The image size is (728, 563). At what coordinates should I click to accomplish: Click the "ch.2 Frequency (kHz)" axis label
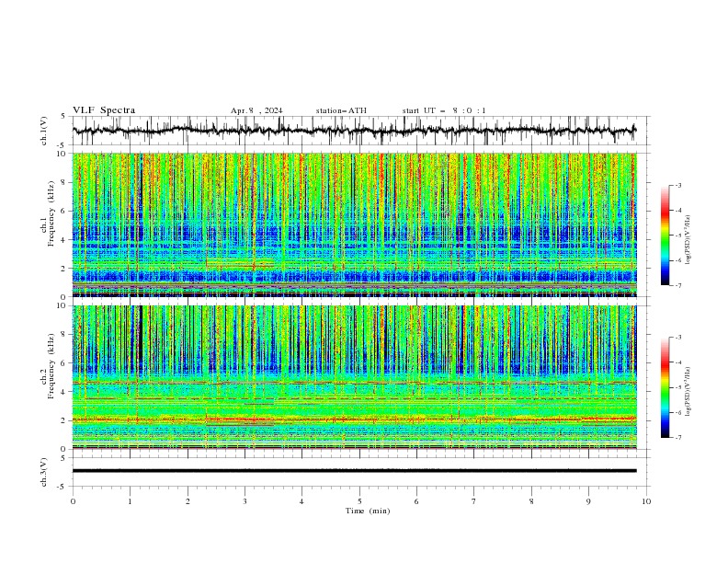pyautogui.click(x=48, y=366)
